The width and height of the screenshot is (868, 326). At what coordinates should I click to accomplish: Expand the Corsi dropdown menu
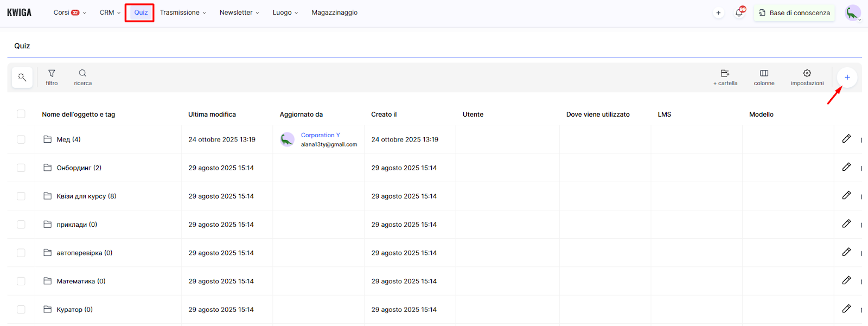pos(69,12)
